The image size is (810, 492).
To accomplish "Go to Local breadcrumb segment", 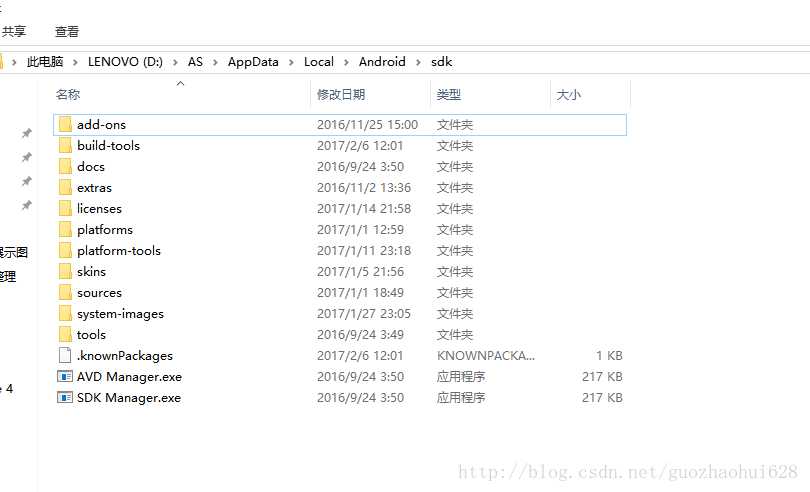I will [319, 62].
